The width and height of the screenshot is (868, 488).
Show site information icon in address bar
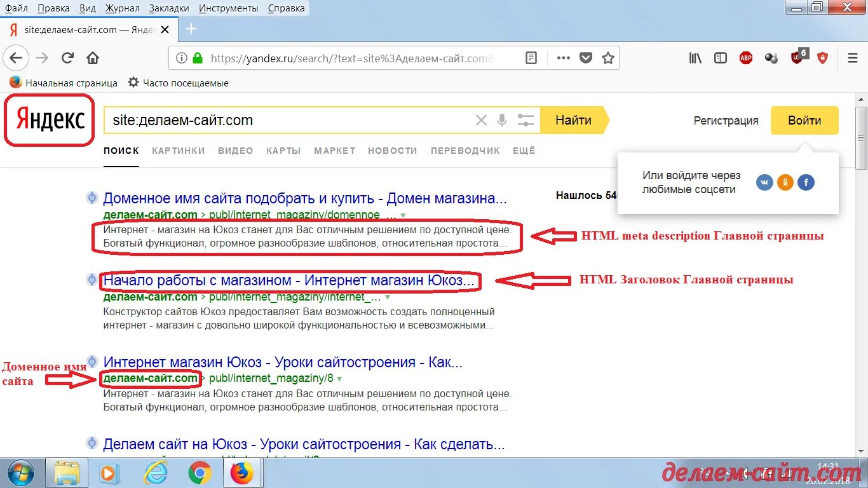(182, 58)
